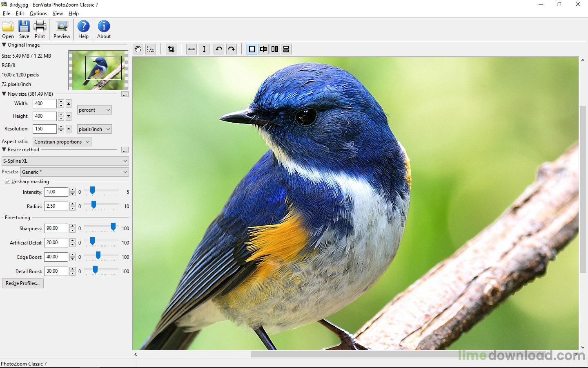
Task: Flip the image horizontally
Action: (191, 49)
